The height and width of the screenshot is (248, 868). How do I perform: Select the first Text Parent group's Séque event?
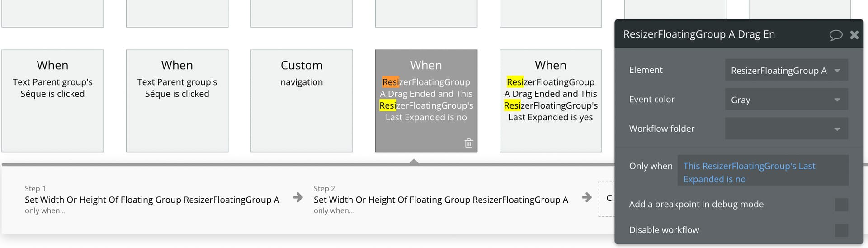coord(52,100)
